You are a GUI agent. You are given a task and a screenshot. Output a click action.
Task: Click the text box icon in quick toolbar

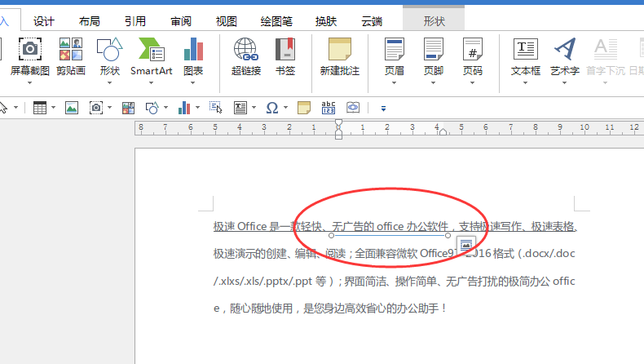tap(240, 108)
